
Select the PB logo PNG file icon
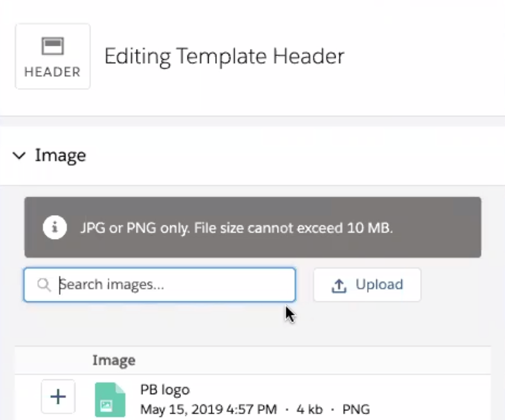coord(110,399)
